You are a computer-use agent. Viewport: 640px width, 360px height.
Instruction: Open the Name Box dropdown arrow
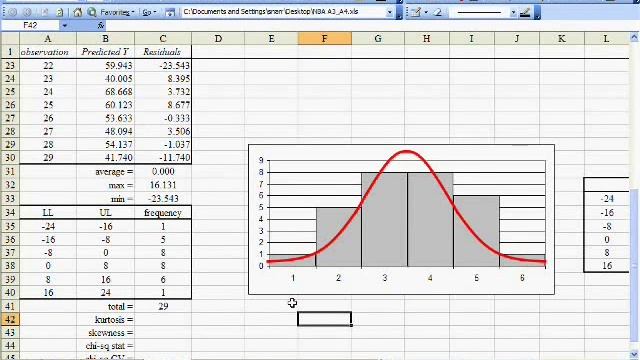click(x=64, y=25)
